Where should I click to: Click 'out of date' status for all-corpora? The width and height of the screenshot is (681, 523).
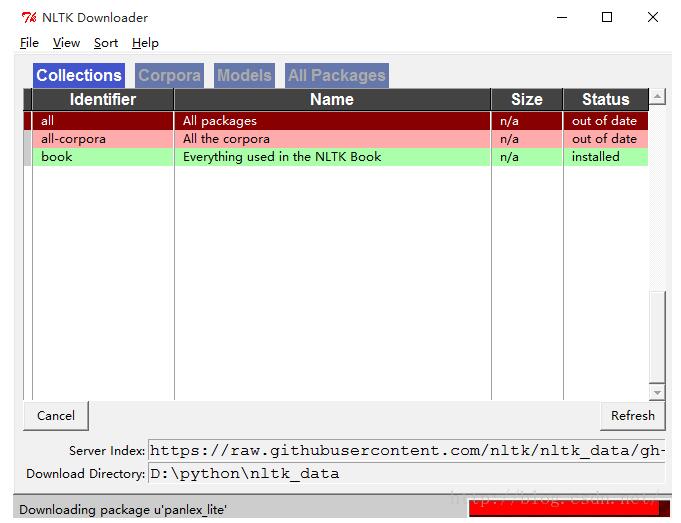pyautogui.click(x=606, y=139)
